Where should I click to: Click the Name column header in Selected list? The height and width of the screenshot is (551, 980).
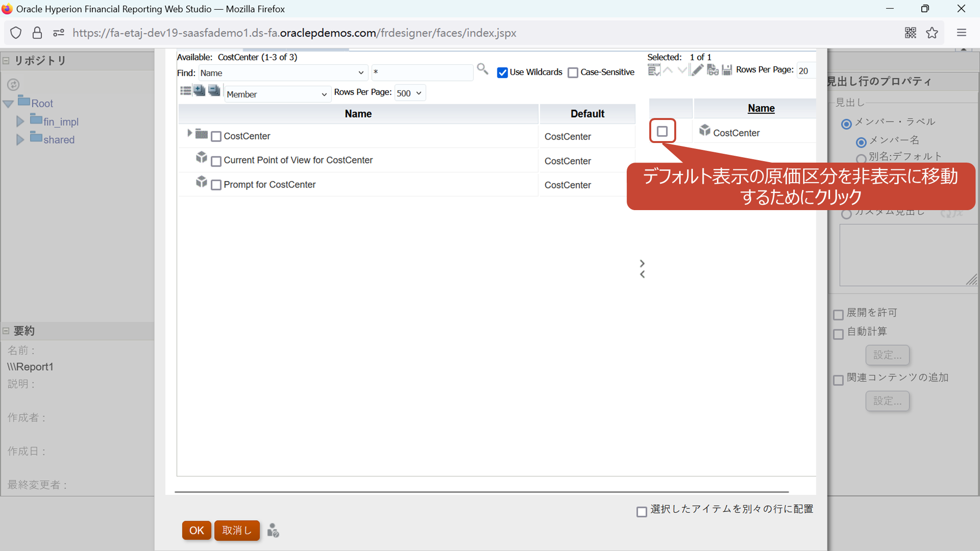tap(761, 108)
